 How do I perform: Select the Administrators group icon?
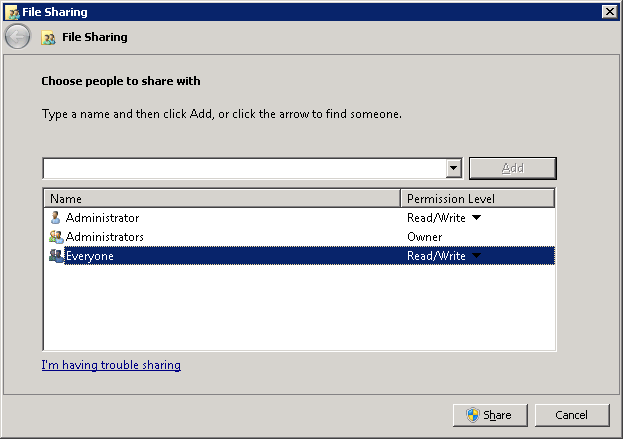tap(56, 237)
